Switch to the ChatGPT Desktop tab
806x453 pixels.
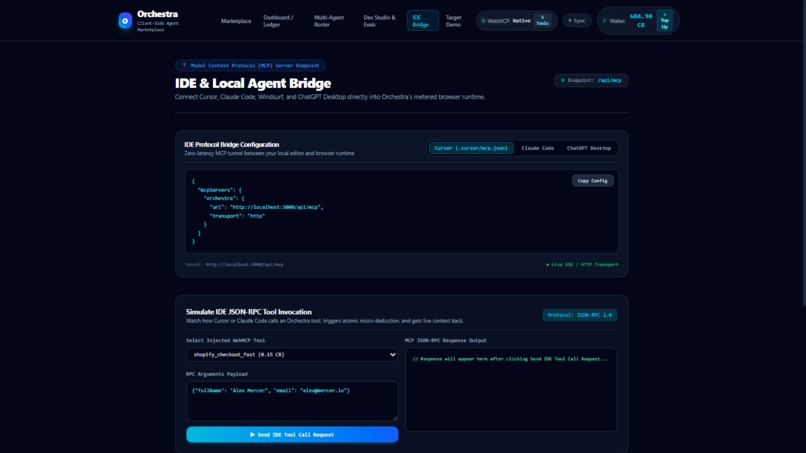[589, 148]
